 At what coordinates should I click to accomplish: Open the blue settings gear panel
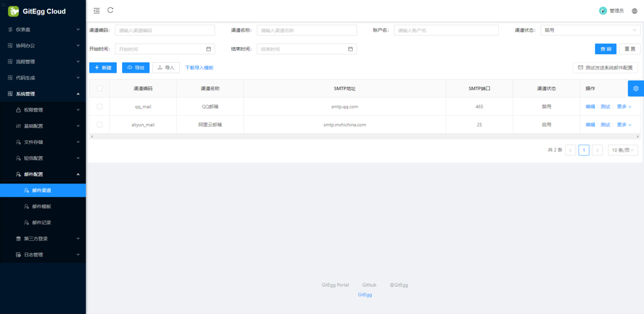coord(636,88)
